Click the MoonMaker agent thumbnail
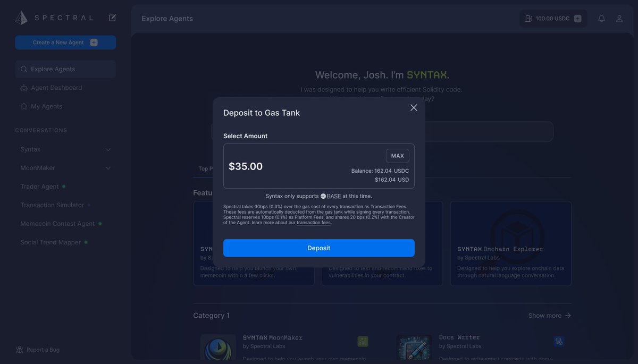The height and width of the screenshot is (364, 638). [218, 347]
